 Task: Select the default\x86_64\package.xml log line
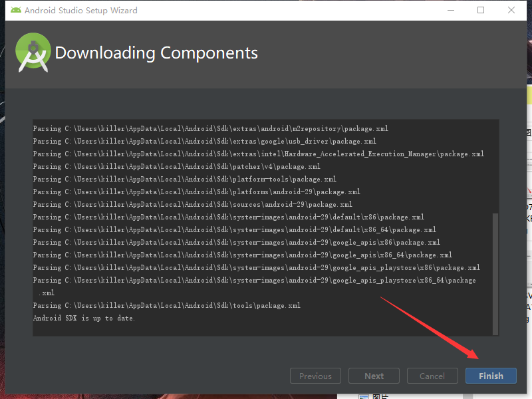click(235, 229)
